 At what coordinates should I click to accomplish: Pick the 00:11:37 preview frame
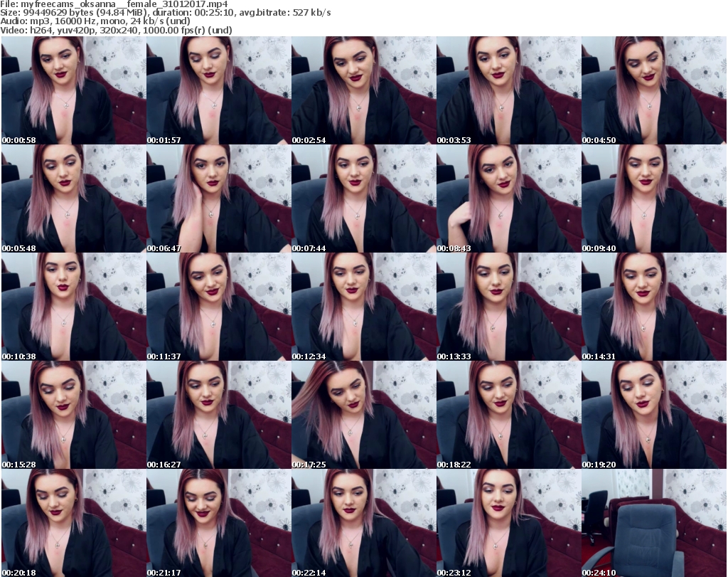219,307
